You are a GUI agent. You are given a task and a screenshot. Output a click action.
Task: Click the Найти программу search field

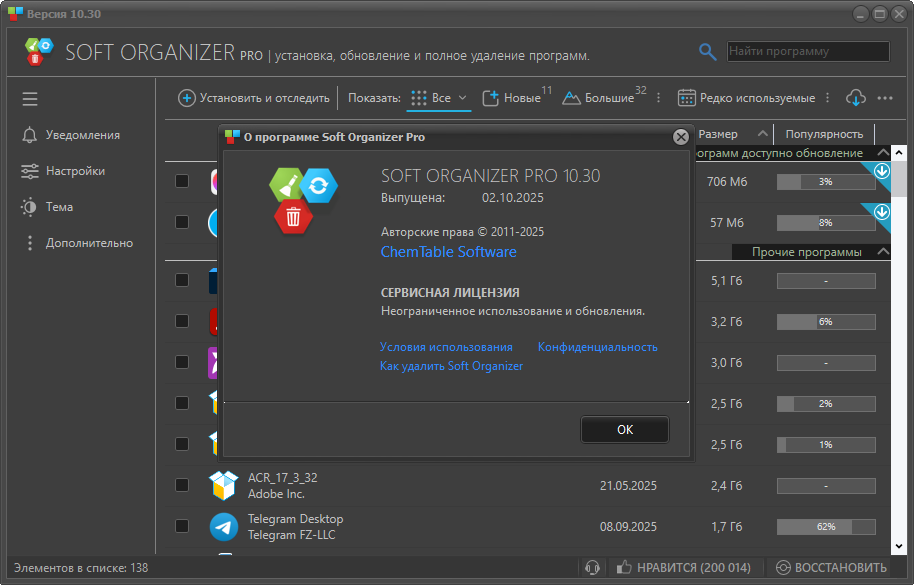tap(806, 51)
